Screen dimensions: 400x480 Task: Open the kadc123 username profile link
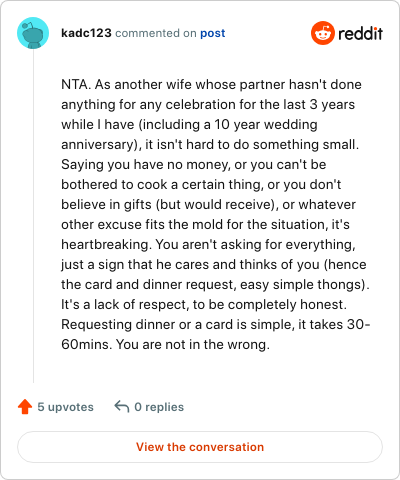click(x=86, y=33)
